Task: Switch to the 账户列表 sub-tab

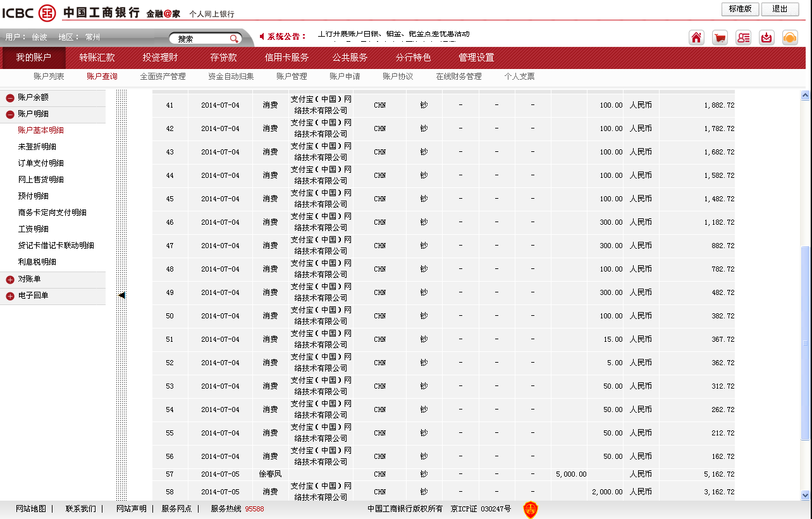Action: click(49, 77)
